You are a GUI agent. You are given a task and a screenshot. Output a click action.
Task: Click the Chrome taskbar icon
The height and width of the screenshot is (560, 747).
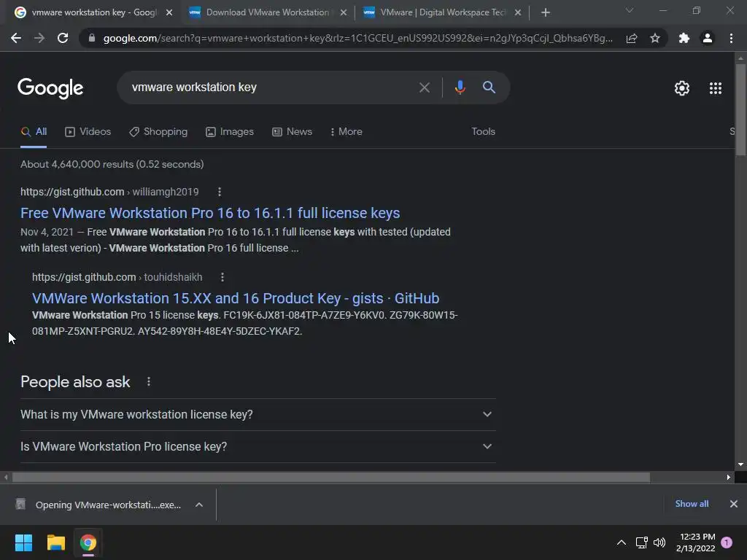[x=88, y=542]
